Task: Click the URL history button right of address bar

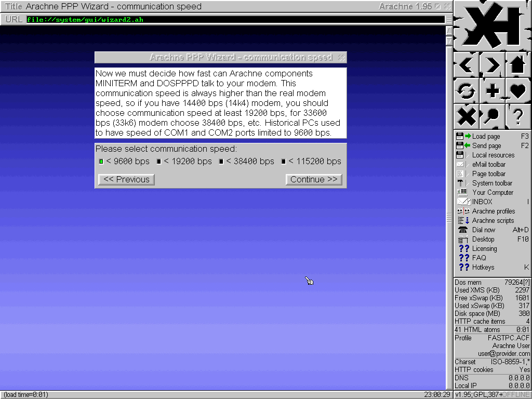Action: pyautogui.click(x=448, y=20)
